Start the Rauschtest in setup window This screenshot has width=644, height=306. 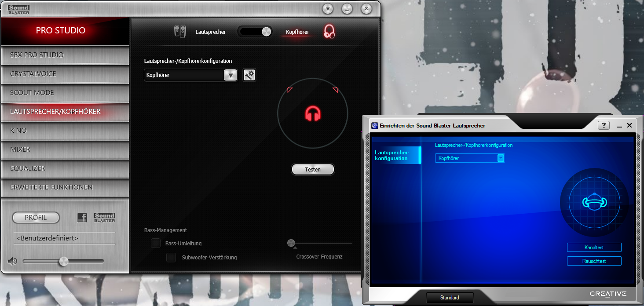pos(594,261)
